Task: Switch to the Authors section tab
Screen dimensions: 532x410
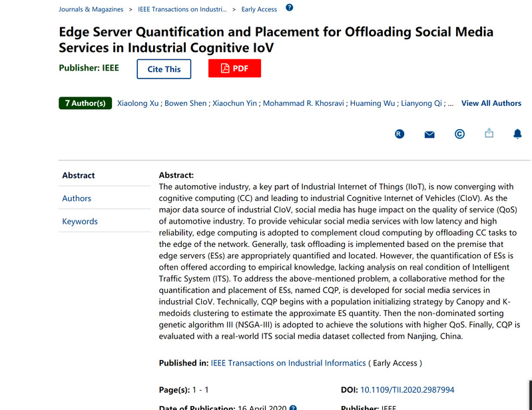Action: 77,198
